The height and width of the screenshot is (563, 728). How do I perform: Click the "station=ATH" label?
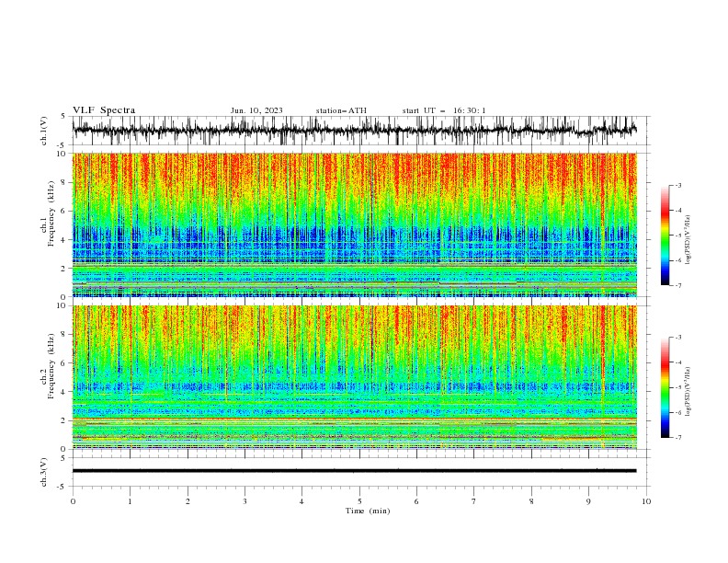click(341, 110)
